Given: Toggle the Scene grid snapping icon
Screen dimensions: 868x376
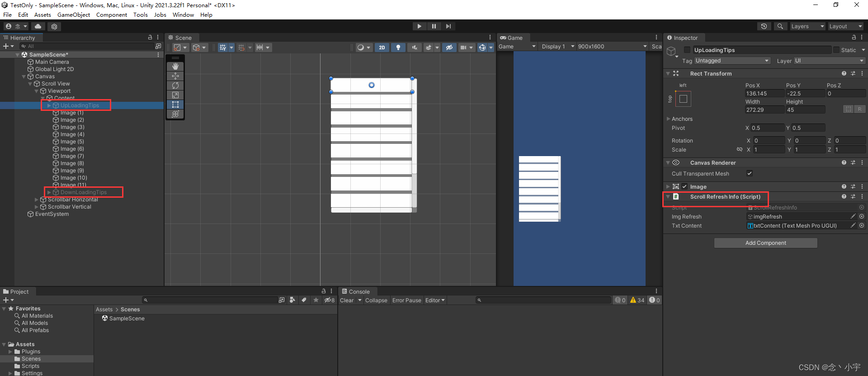Looking at the screenshot, I should click(223, 48).
